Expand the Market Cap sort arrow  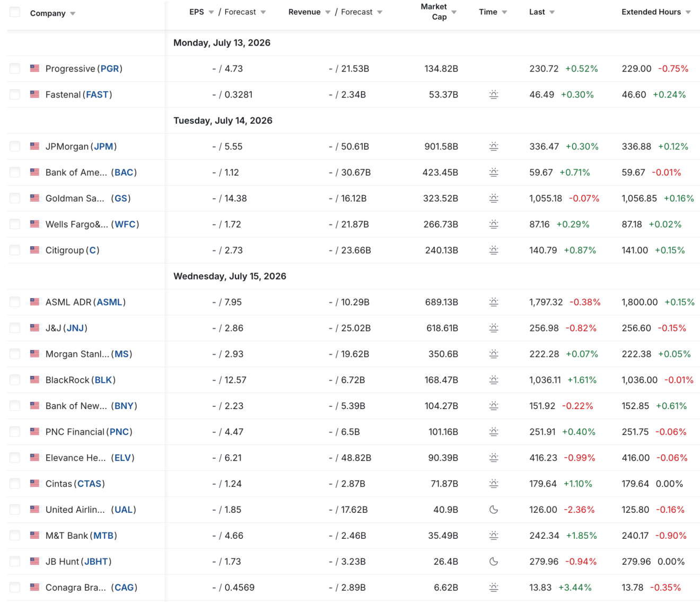[454, 12]
